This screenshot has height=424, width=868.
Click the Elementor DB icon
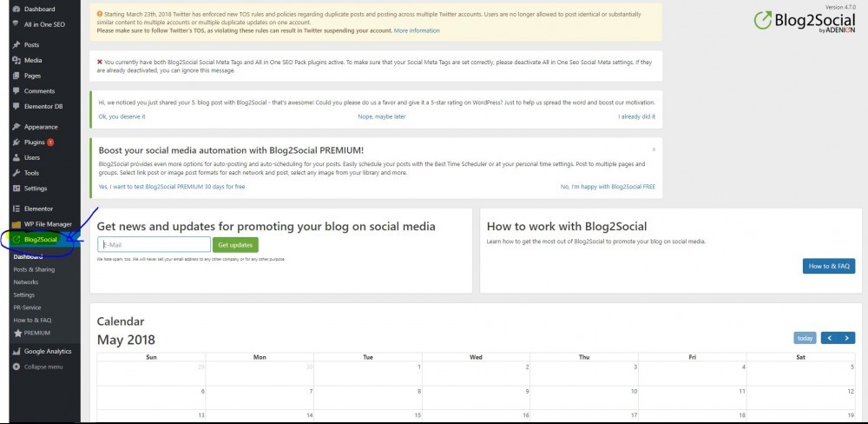16,106
